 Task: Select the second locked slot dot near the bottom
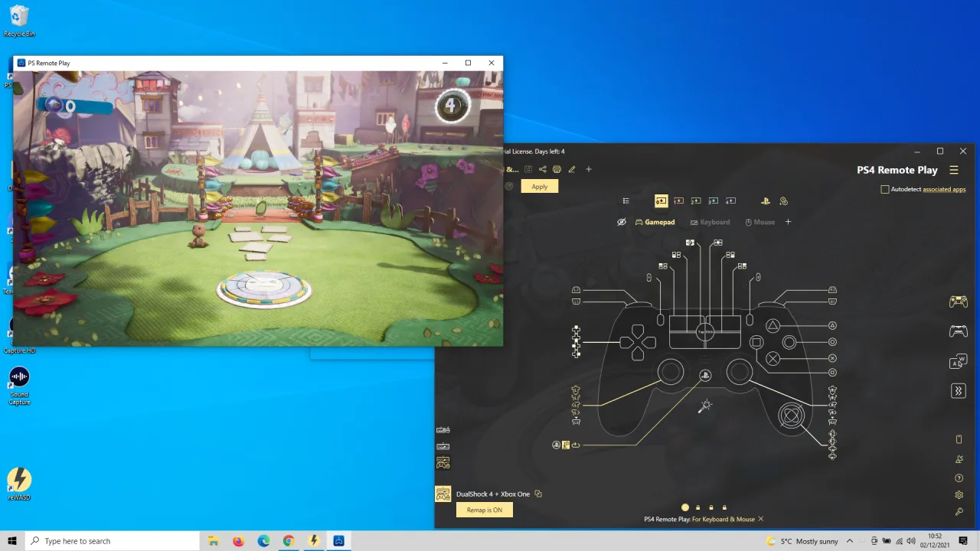click(710, 507)
